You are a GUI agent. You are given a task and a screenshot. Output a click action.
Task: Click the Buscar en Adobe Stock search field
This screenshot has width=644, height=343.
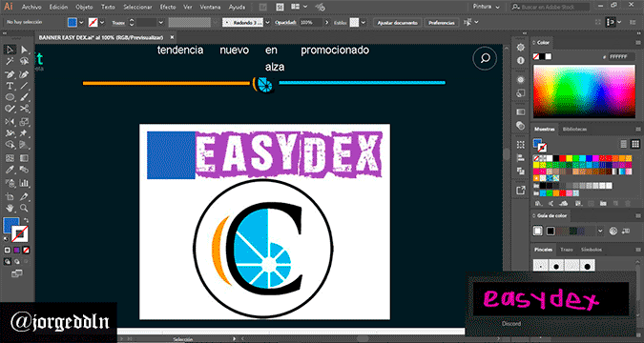(x=551, y=7)
